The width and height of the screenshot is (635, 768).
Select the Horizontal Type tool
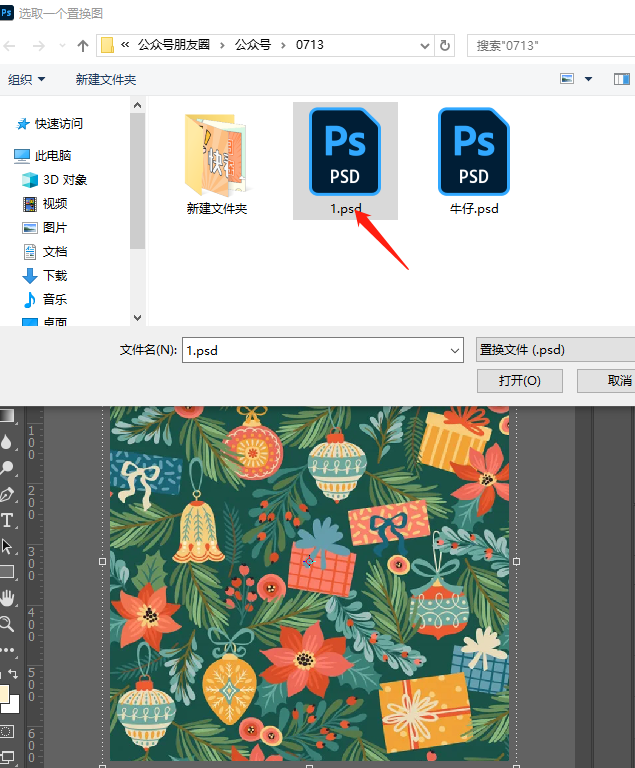point(7,520)
